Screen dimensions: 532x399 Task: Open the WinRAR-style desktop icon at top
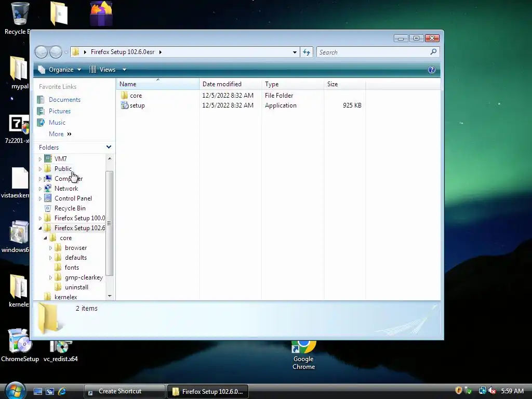click(101, 14)
